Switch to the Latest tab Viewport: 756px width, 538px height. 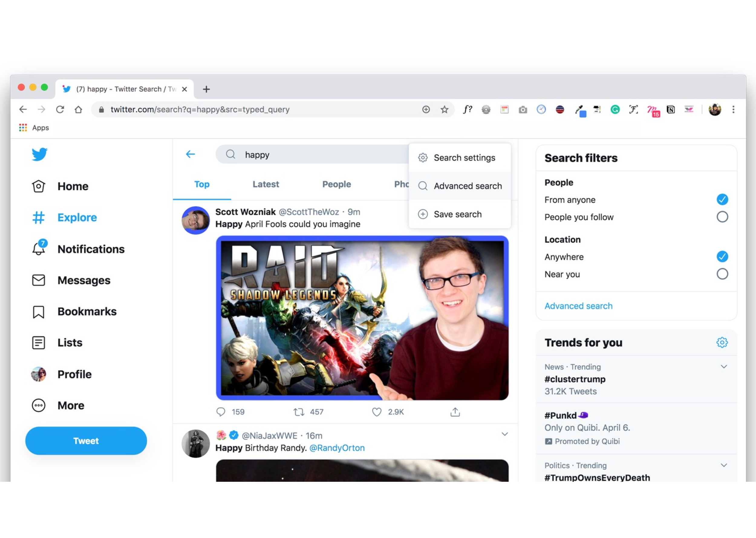[x=266, y=184]
